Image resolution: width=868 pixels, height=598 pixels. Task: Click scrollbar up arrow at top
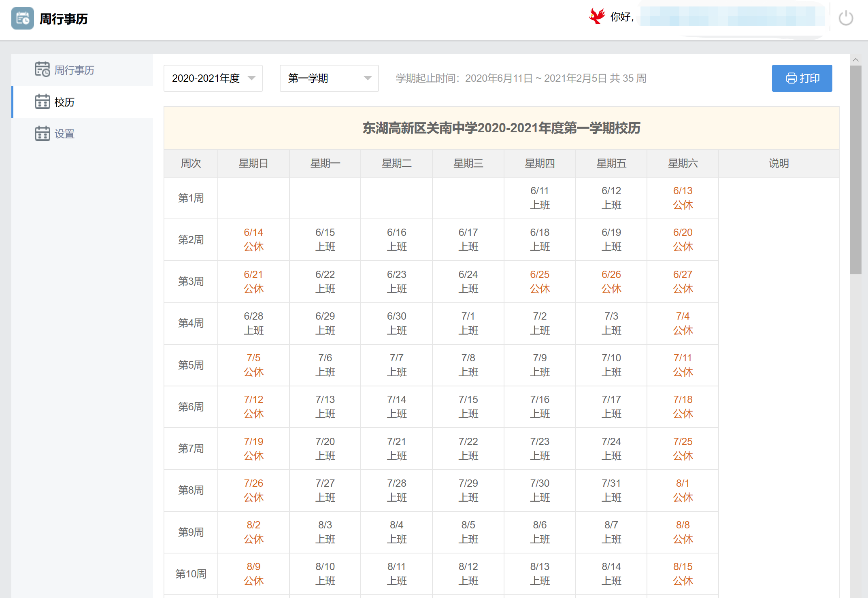pos(856,60)
